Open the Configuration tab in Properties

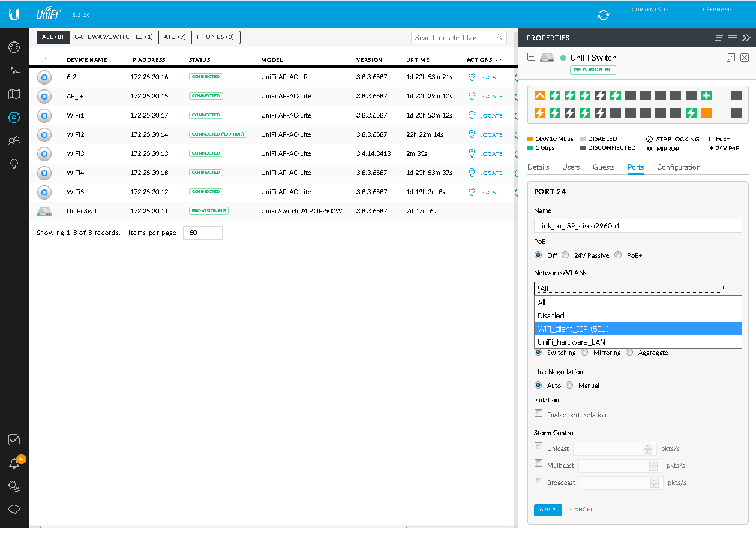tap(679, 167)
